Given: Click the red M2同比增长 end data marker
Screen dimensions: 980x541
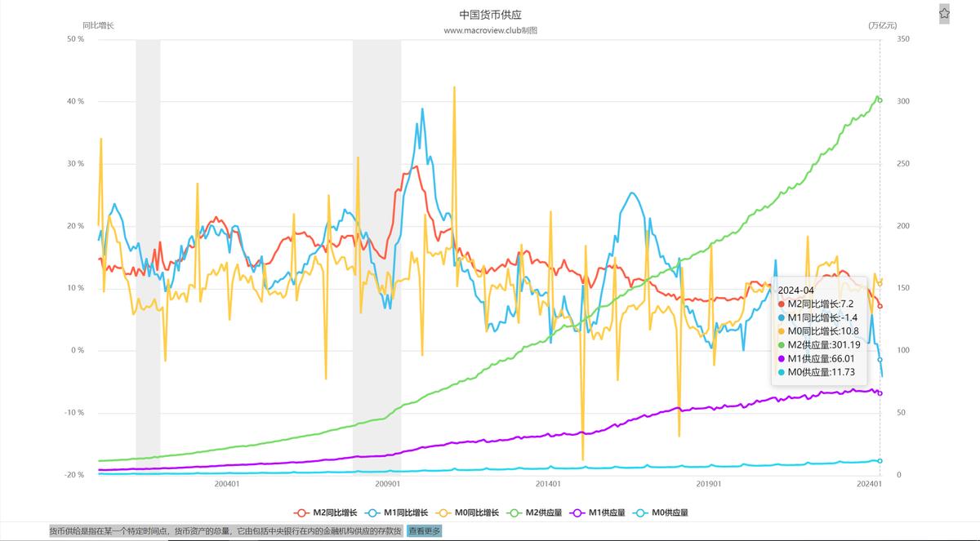Looking at the screenshot, I should (x=880, y=306).
